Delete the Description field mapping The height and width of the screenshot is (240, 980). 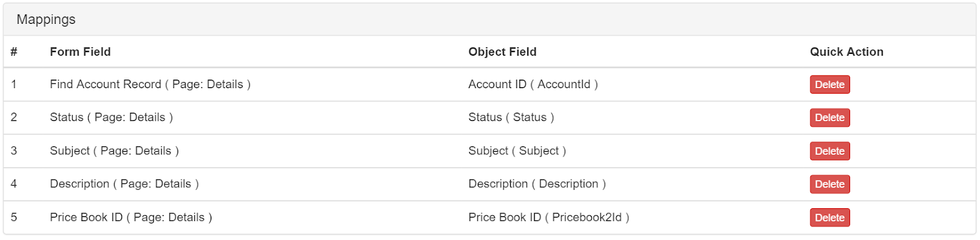tap(829, 184)
